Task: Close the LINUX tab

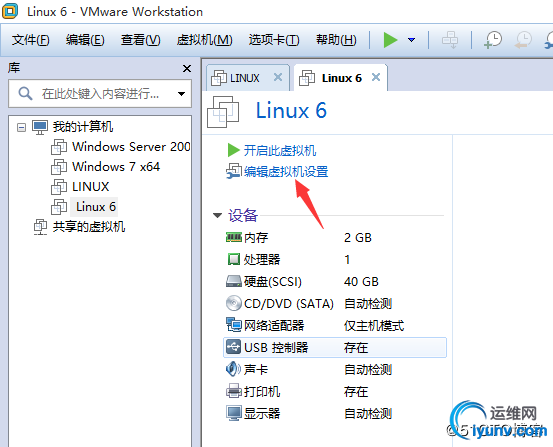Action: click(x=278, y=77)
